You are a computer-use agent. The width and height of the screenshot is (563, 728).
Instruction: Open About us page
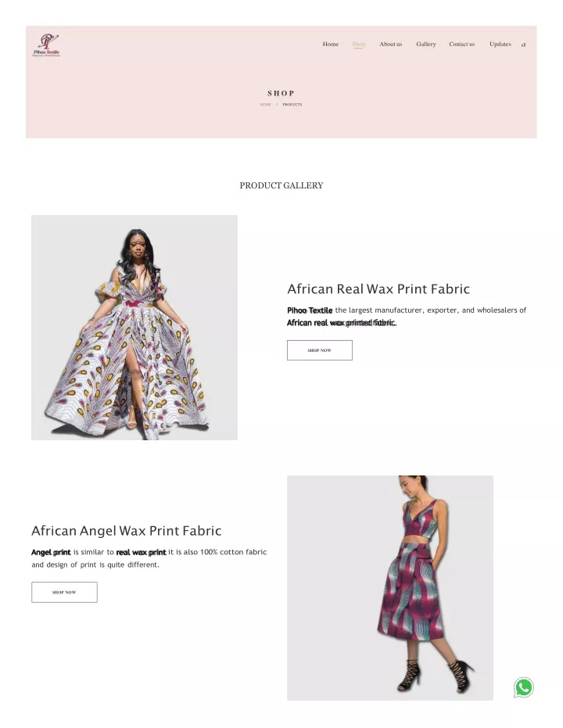pyautogui.click(x=391, y=44)
